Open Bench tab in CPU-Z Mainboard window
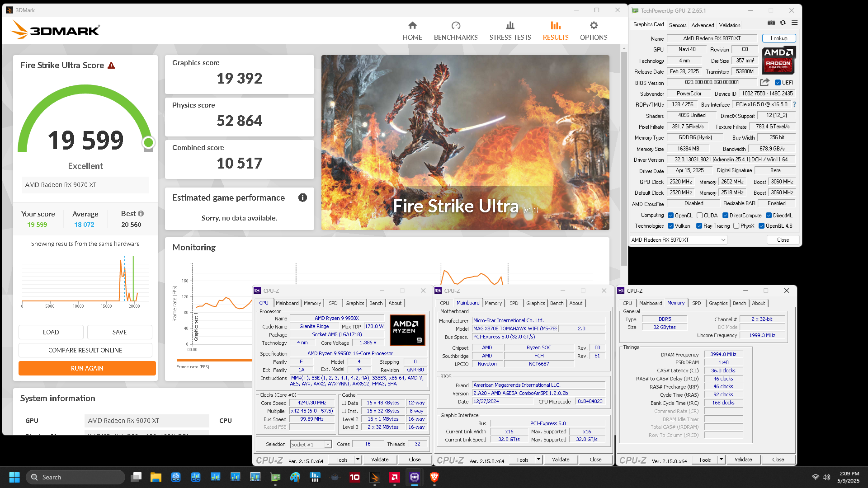 point(557,303)
